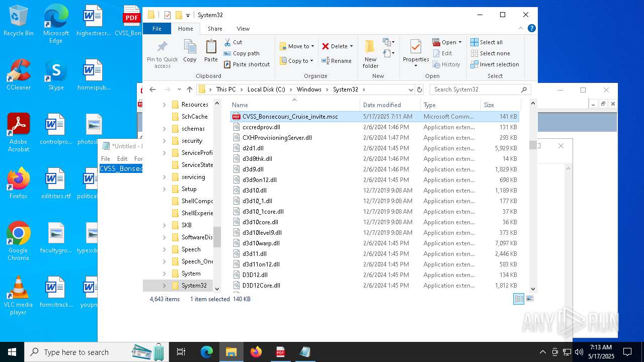Screen dimensions: 644x362
Task: Click the History button in ribbon
Action: 446,64
